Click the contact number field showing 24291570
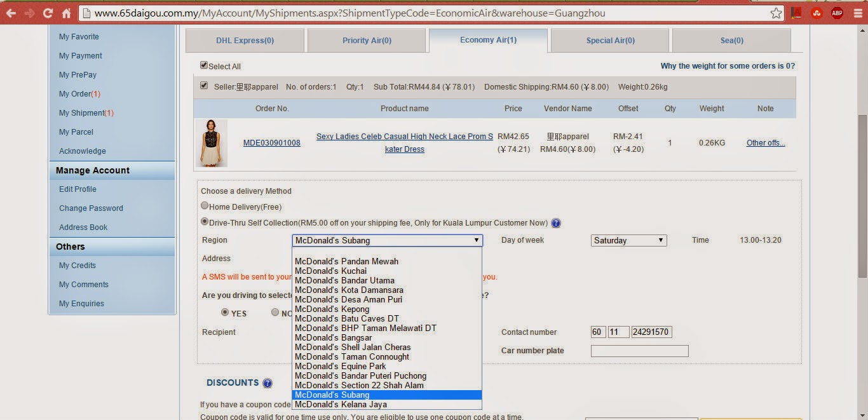Viewport: 868px width, 420px height. click(x=652, y=332)
